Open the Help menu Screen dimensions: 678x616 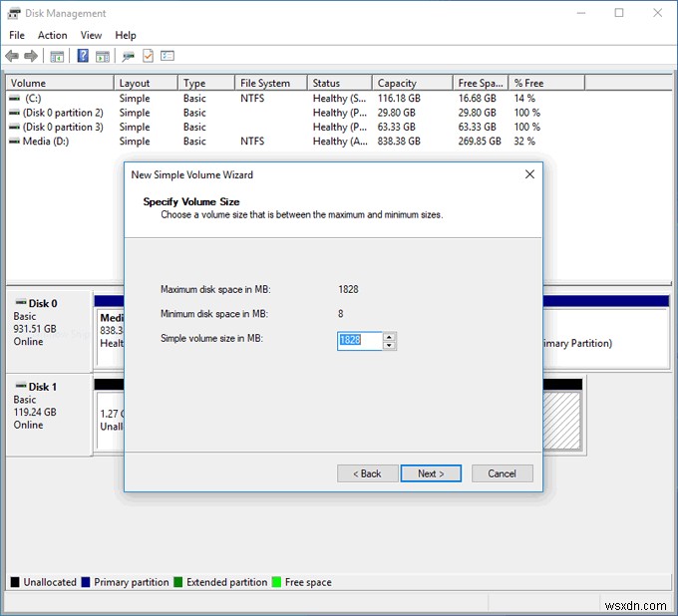tap(126, 35)
